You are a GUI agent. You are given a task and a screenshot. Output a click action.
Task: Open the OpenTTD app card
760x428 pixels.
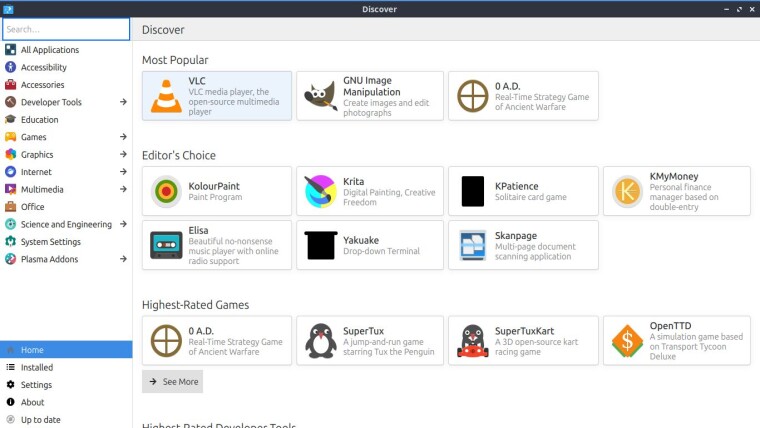click(677, 341)
